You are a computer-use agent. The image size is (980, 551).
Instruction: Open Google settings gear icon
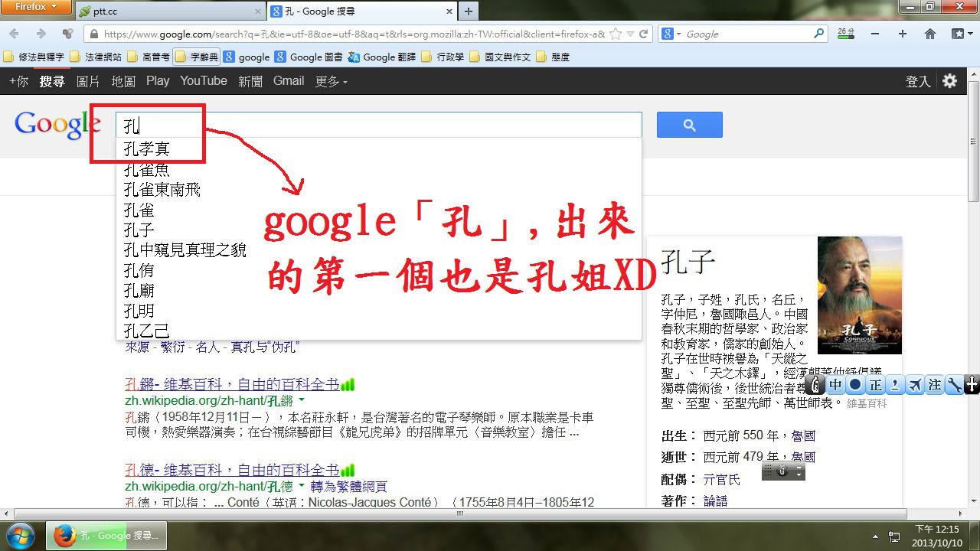[950, 81]
